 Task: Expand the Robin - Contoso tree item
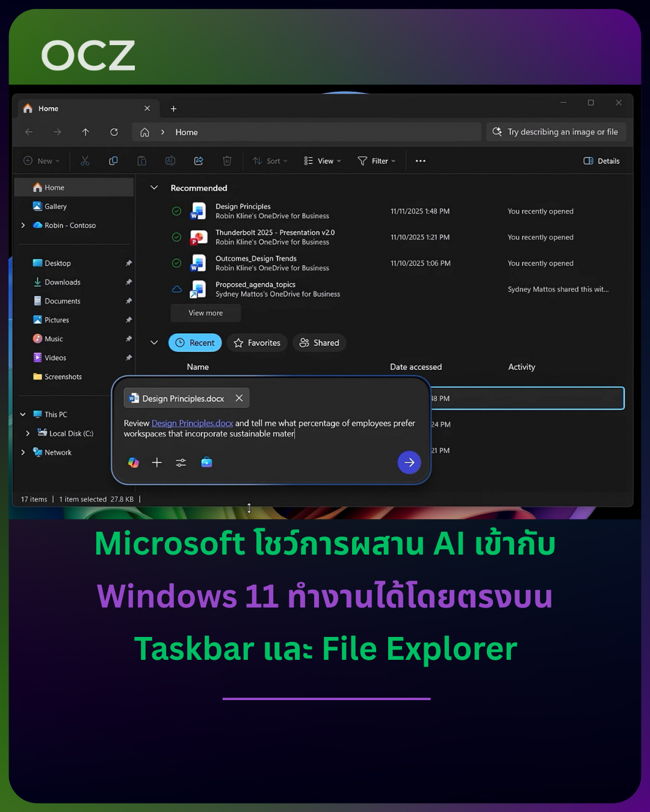[x=23, y=226]
